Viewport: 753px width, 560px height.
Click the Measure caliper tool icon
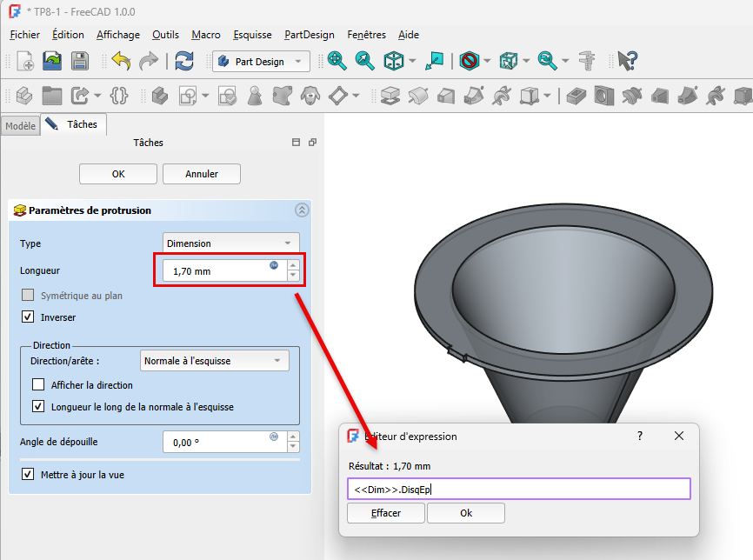(586, 61)
